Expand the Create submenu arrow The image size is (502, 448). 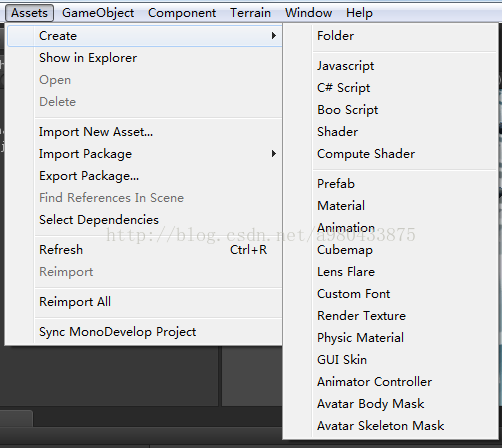point(274,36)
